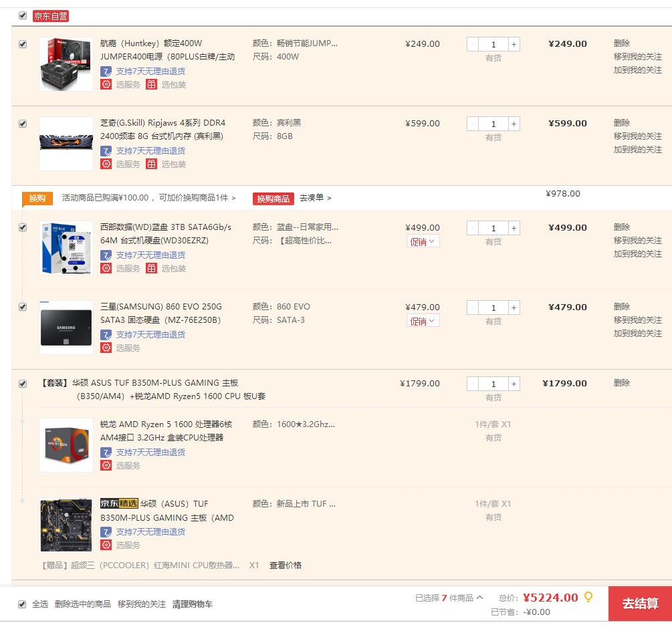Screen dimensions: 672x625
Task: Select 选包装 for the WD hard drive
Action: click(174, 268)
